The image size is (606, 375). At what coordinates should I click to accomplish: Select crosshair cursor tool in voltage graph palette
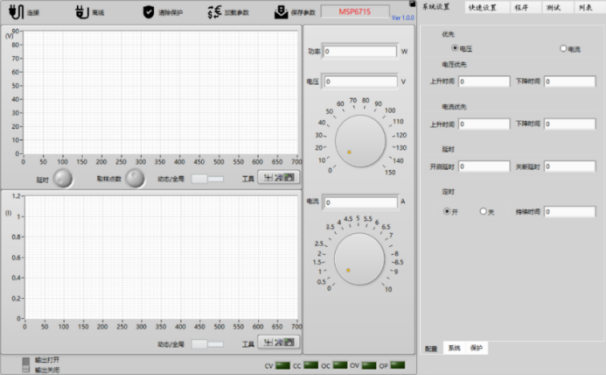pos(268,177)
